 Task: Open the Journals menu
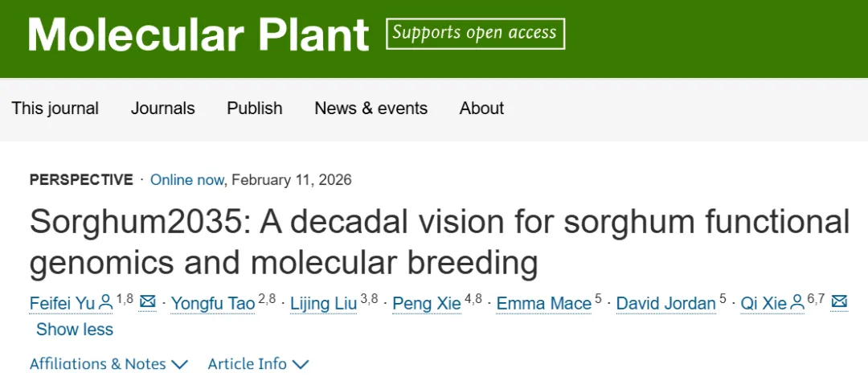pos(163,109)
